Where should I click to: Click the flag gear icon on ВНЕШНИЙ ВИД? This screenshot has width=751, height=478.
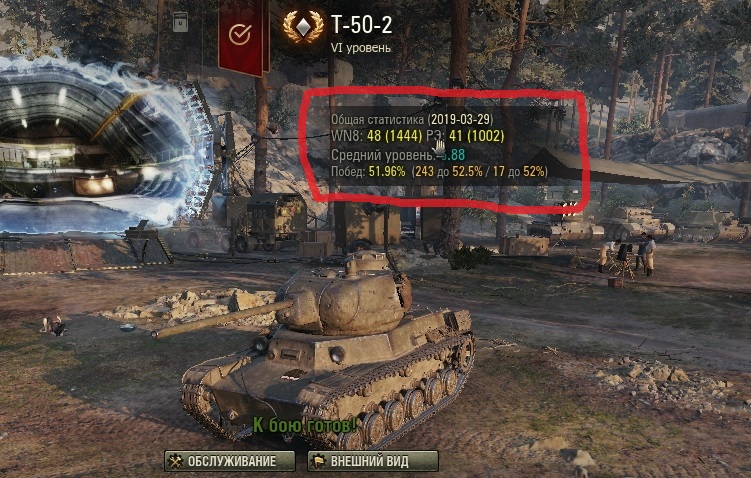319,461
